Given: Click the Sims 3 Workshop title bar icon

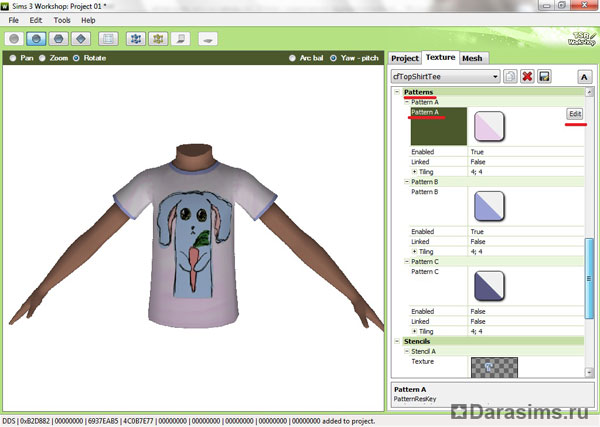Looking at the screenshot, I should pos(5,6).
